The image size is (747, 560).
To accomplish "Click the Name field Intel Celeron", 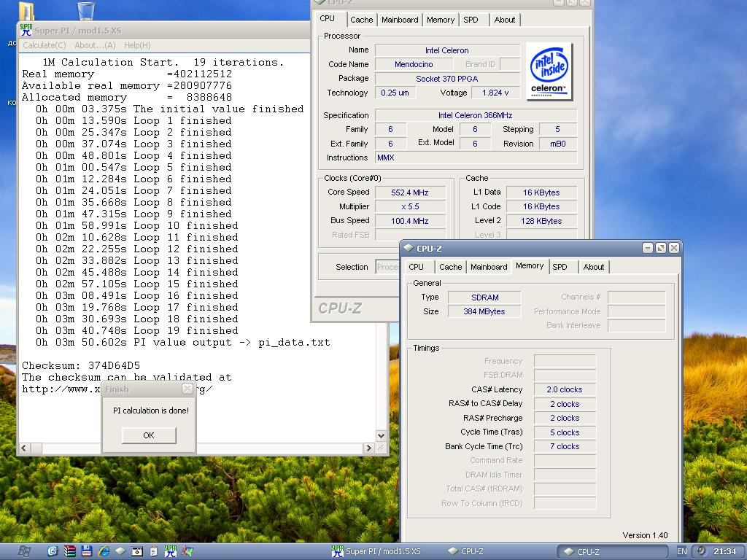I will (447, 50).
